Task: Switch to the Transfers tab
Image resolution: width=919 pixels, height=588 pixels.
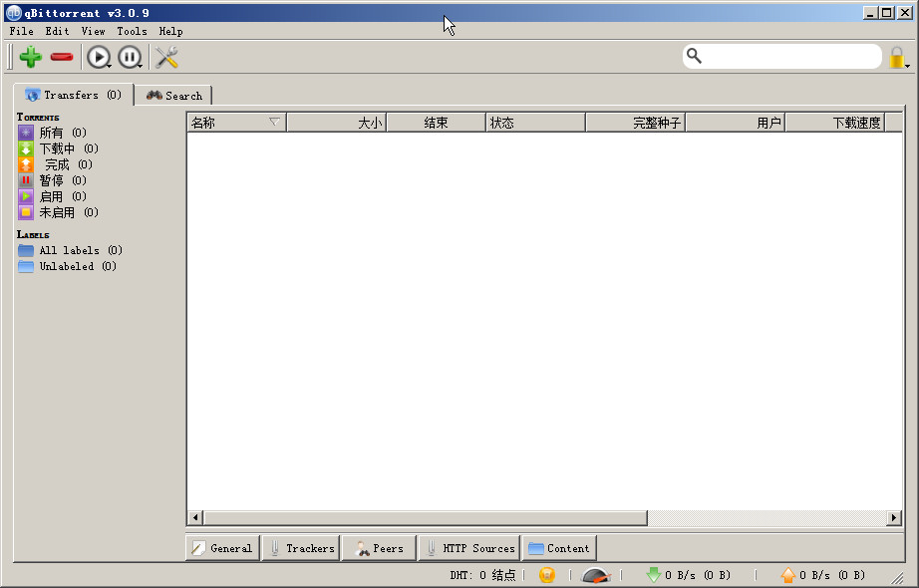Action: click(74, 95)
